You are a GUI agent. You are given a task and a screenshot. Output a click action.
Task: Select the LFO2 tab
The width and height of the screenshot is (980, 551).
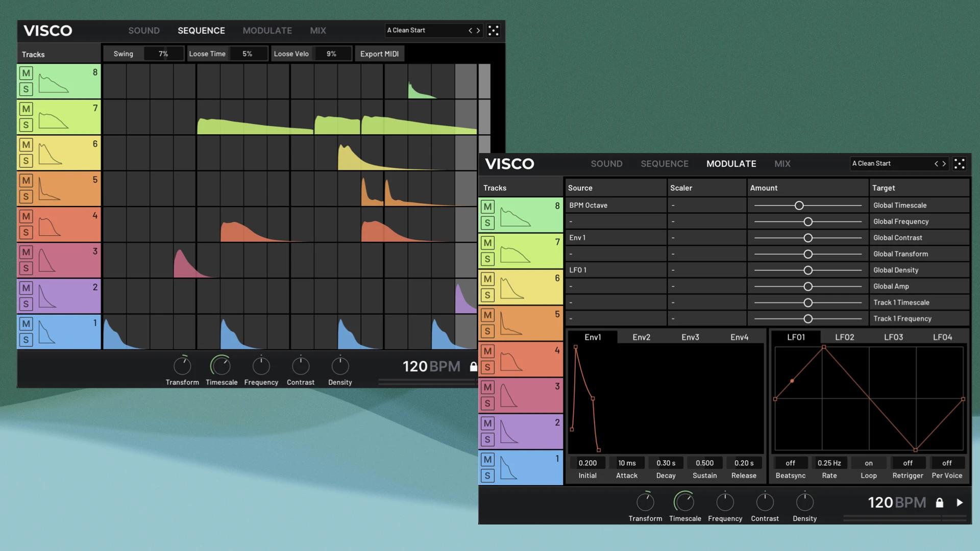point(844,337)
